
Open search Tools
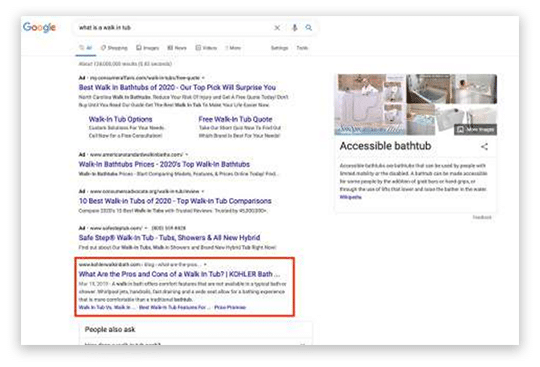click(302, 48)
